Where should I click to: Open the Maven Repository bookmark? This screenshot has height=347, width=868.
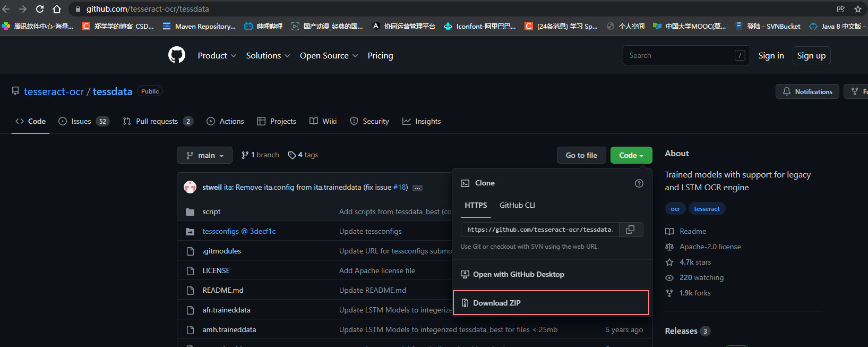point(199,26)
